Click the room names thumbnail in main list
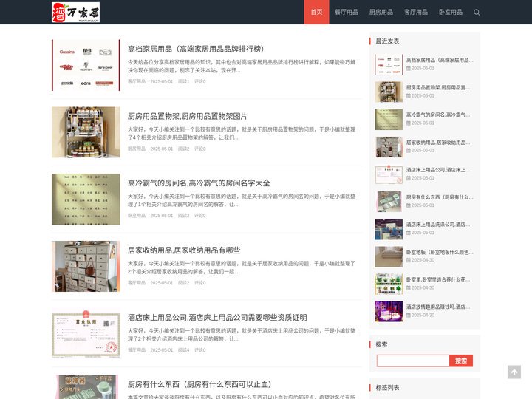This screenshot has height=399, width=532. (x=86, y=199)
